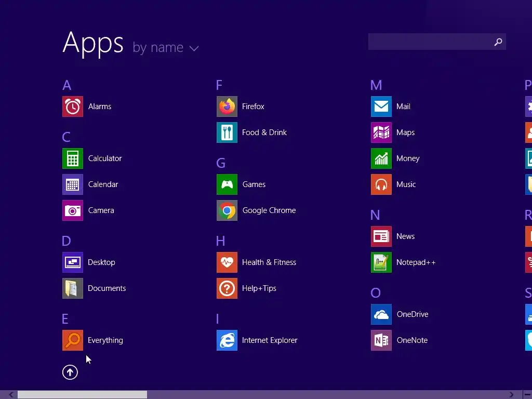Open the Health & Fitness icon
Viewport: 532px width, 399px height.
click(227, 262)
